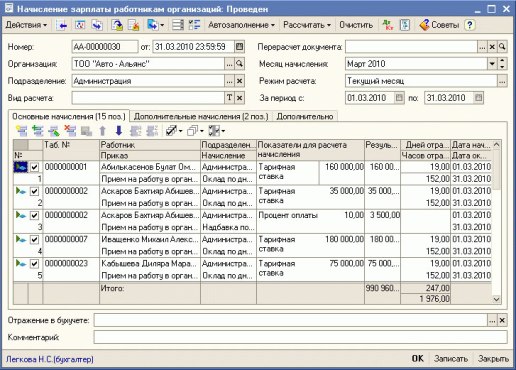Open recalculated document magnifier icon
The height and width of the screenshot is (370, 516).
[502, 47]
